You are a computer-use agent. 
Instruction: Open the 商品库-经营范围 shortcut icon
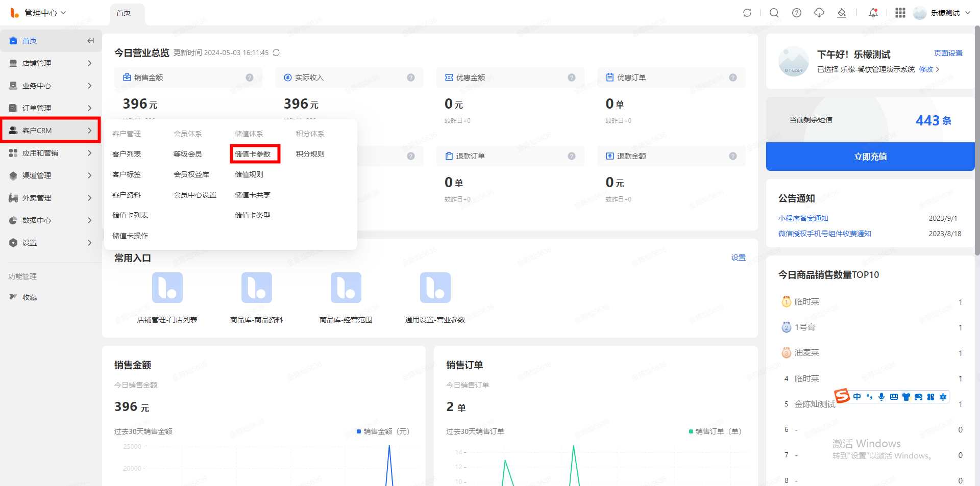tap(346, 288)
